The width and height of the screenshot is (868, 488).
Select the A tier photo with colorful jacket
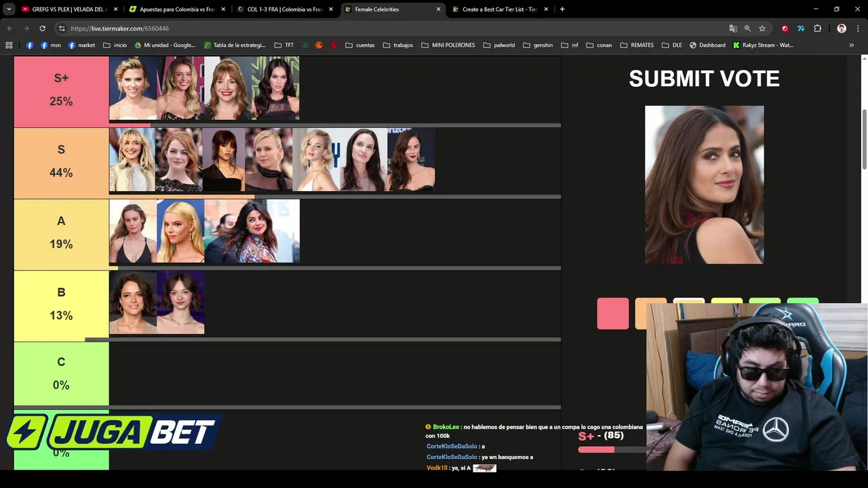[x=252, y=231]
